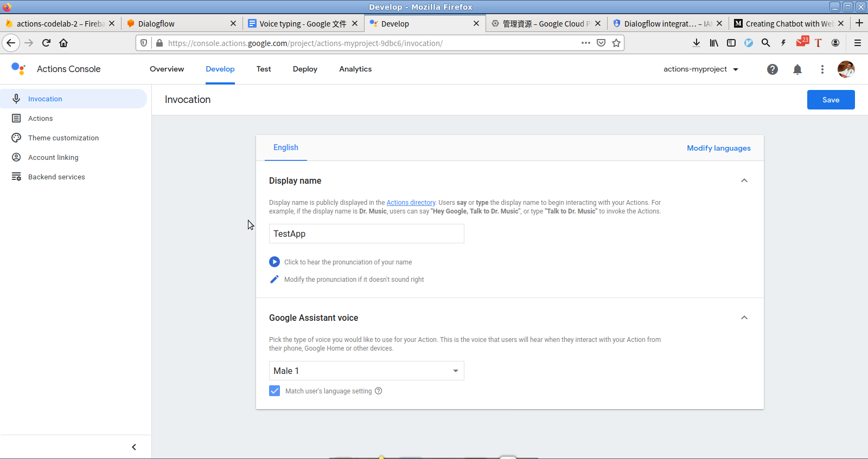Open the help question mark icon
This screenshot has height=459, width=868.
pyautogui.click(x=773, y=69)
